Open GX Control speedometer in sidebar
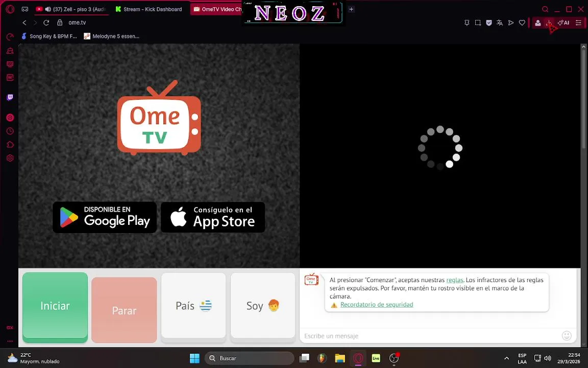Screen dimensions: 588x368 [x=10, y=37]
